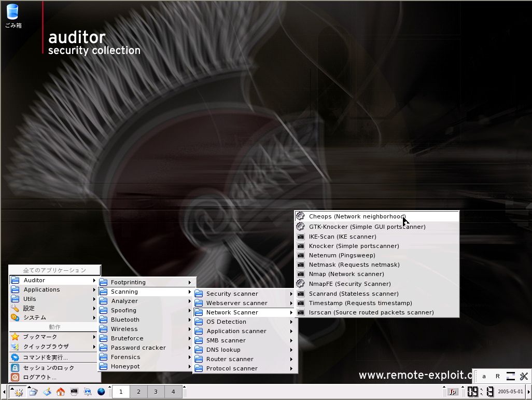Click the right panel hide arrow button
The image size is (532, 400).
point(528,392)
